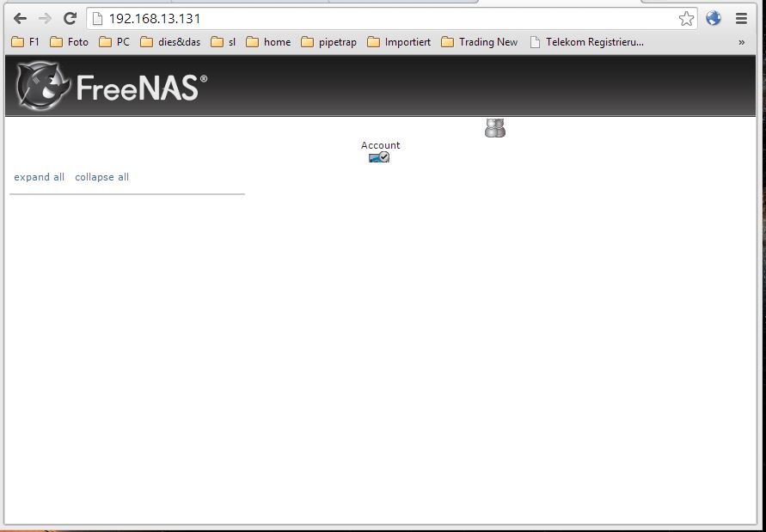Open the F1 bookmarks folder
This screenshot has height=532, width=766.
click(x=25, y=42)
